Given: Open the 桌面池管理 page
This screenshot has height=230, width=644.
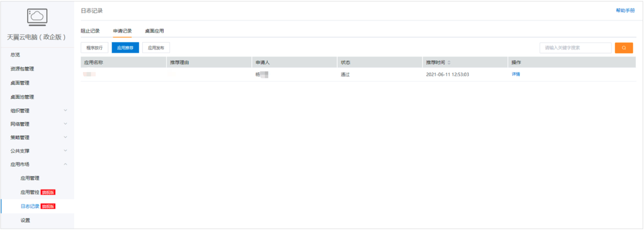Looking at the screenshot, I should coord(22,97).
